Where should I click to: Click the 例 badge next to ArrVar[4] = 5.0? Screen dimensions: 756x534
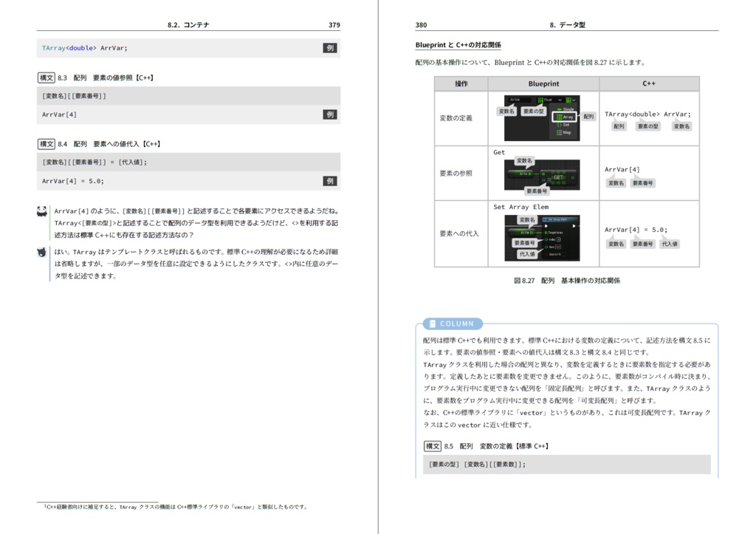[331, 180]
